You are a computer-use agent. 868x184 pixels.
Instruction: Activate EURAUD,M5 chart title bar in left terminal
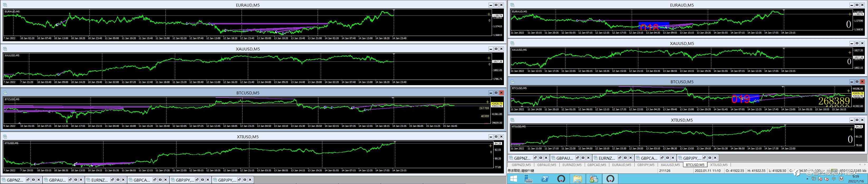247,5
